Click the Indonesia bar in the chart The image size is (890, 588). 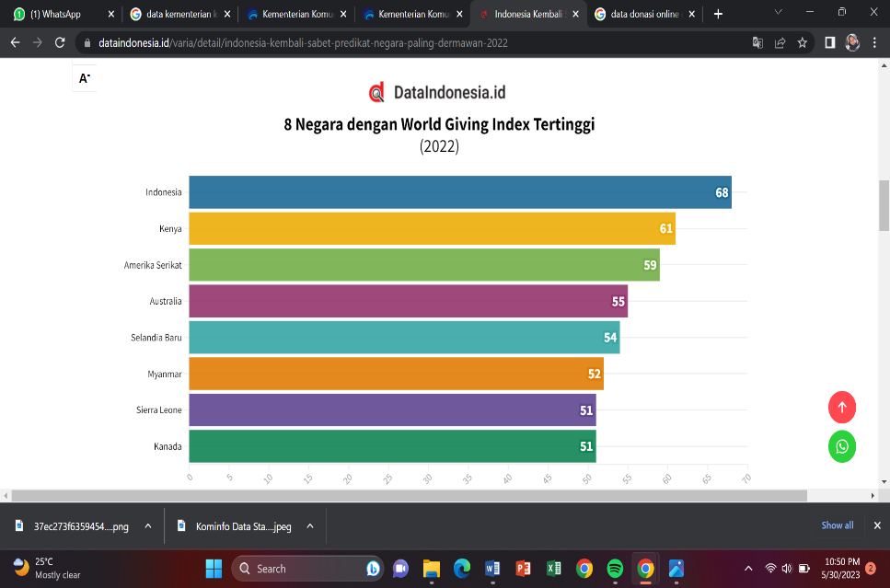click(x=459, y=192)
